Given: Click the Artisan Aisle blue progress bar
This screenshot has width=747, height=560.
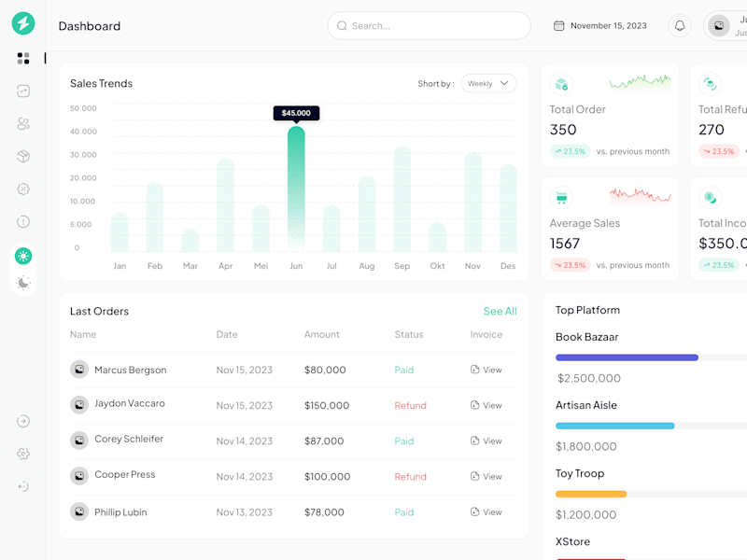Looking at the screenshot, I should click(615, 426).
